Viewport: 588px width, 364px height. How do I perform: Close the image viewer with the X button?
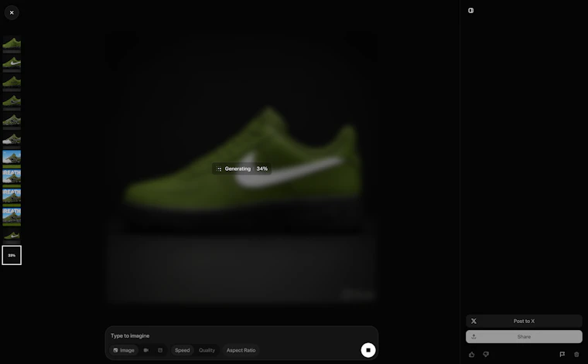coord(12,12)
